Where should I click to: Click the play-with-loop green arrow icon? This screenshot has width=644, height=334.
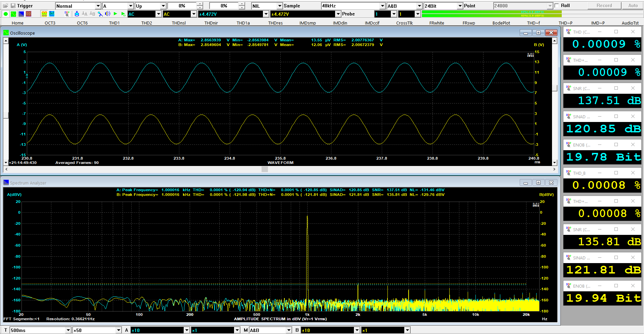tap(123, 14)
